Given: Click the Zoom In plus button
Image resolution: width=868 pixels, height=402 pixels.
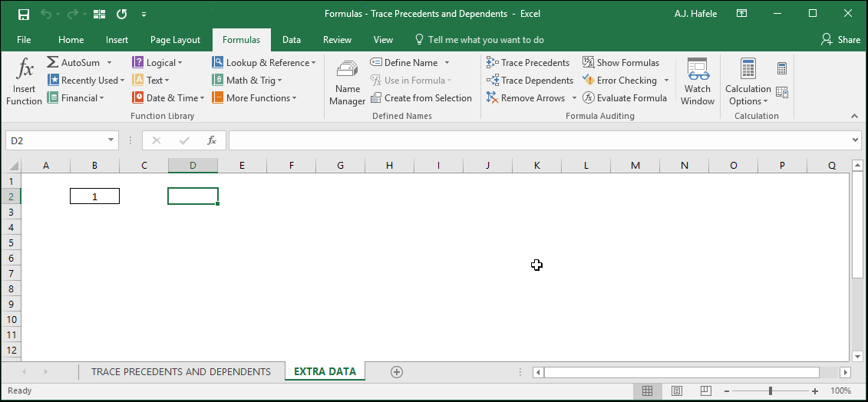Looking at the screenshot, I should tap(815, 391).
